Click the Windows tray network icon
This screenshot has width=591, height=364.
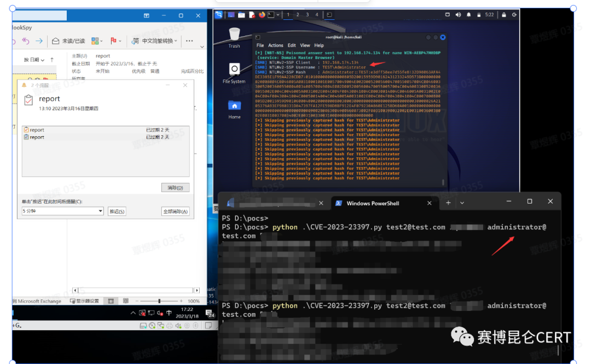coord(151,313)
